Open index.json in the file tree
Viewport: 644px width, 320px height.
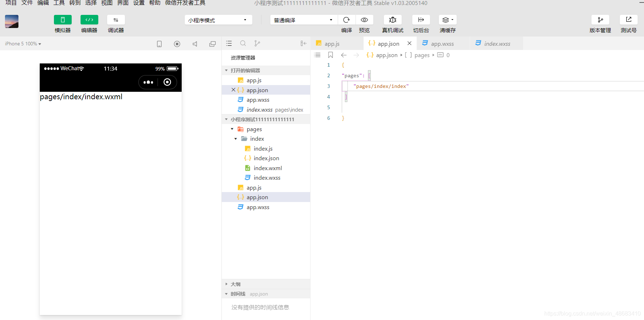pos(266,158)
